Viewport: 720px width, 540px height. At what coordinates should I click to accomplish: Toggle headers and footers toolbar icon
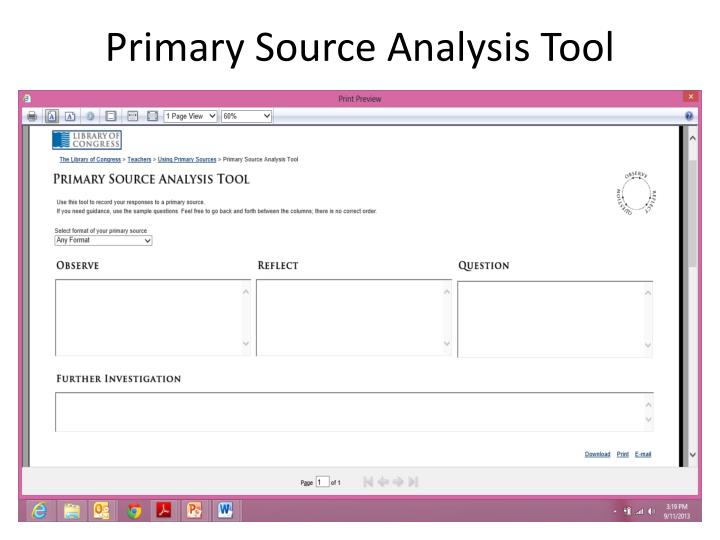pyautogui.click(x=111, y=116)
